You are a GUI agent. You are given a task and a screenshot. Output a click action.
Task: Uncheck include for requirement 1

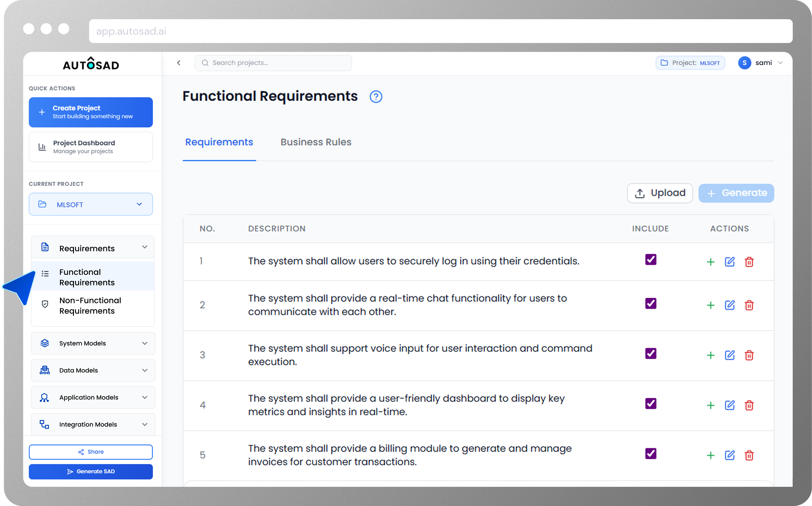pos(650,260)
